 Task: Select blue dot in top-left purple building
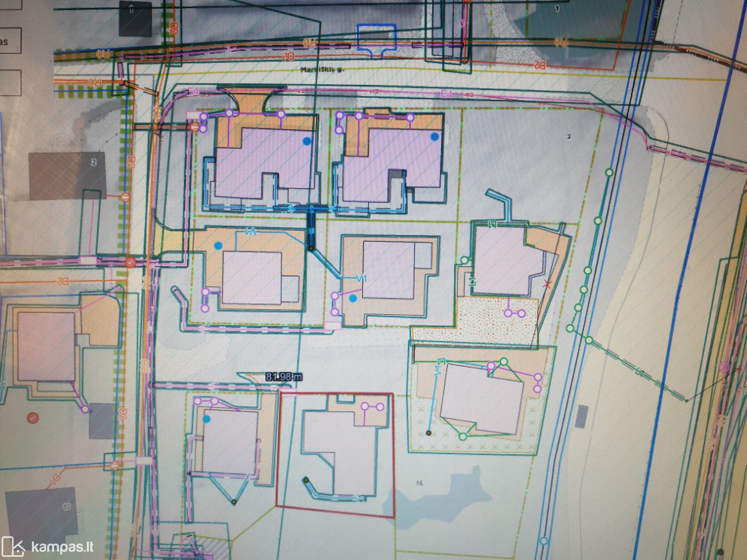[x=307, y=141]
